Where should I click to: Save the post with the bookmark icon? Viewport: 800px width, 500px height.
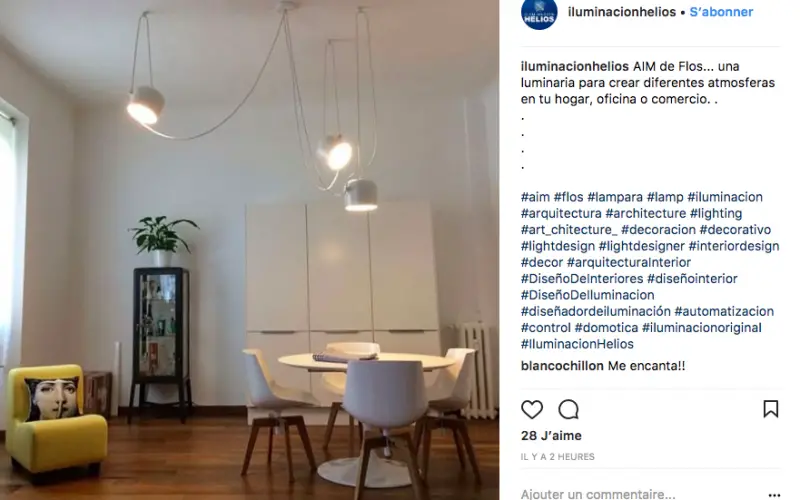click(770, 409)
